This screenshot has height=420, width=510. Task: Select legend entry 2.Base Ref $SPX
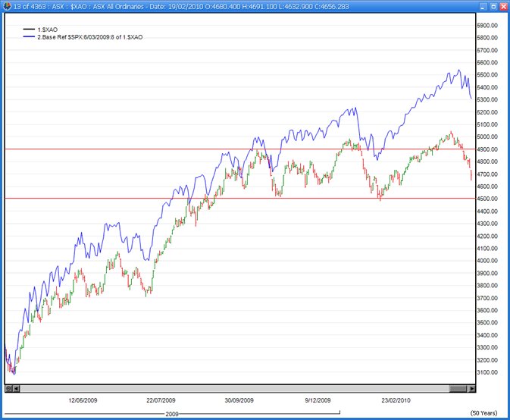pyautogui.click(x=89, y=37)
